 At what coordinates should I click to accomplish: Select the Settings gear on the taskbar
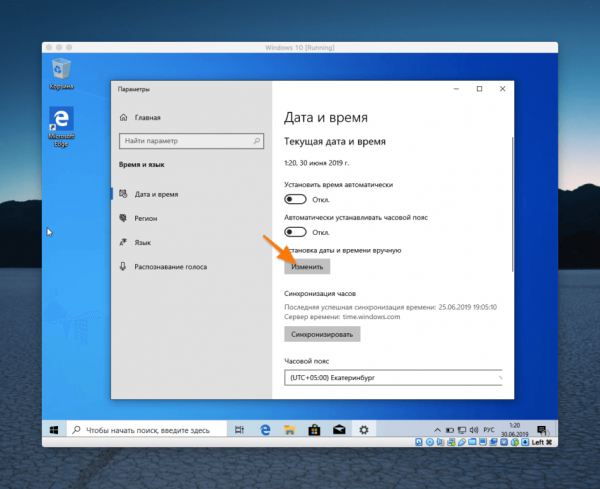point(364,430)
